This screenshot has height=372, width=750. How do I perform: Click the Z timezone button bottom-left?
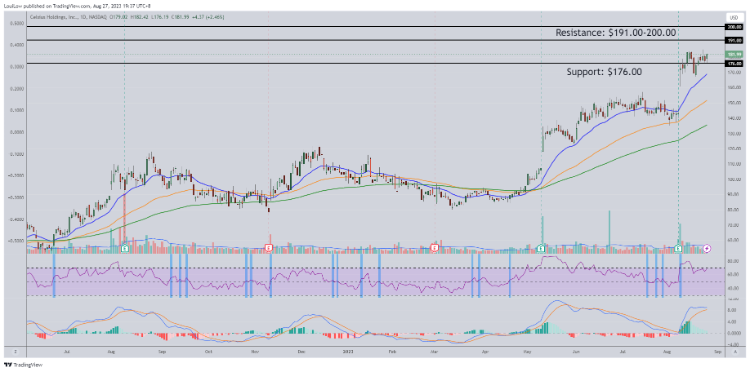click(15, 351)
